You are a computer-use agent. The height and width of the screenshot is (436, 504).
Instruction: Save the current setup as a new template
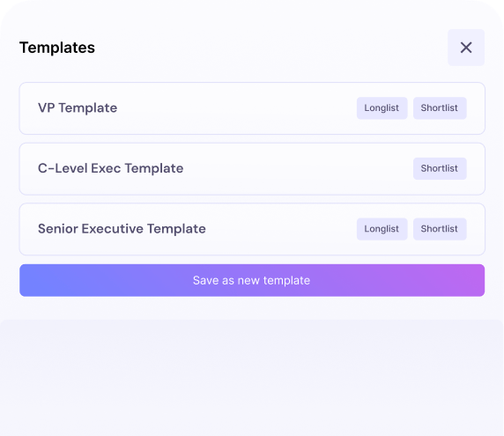[252, 280]
